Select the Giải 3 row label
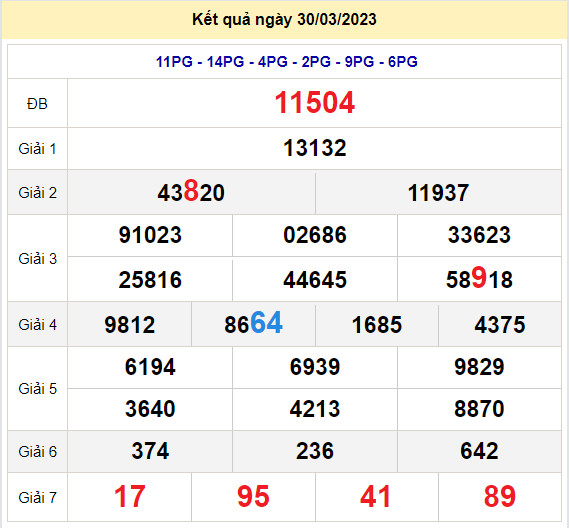The height and width of the screenshot is (528, 569). tap(38, 259)
